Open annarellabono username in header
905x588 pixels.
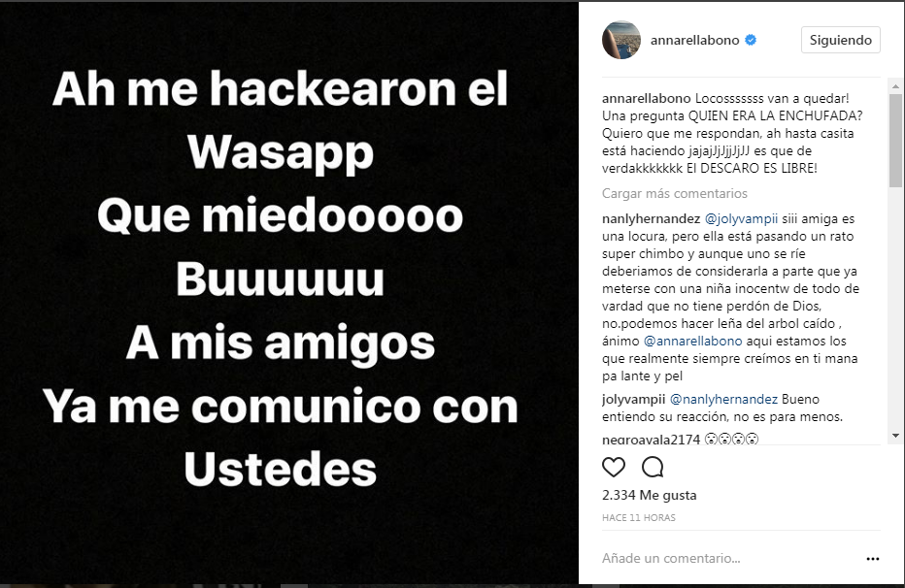click(x=694, y=40)
